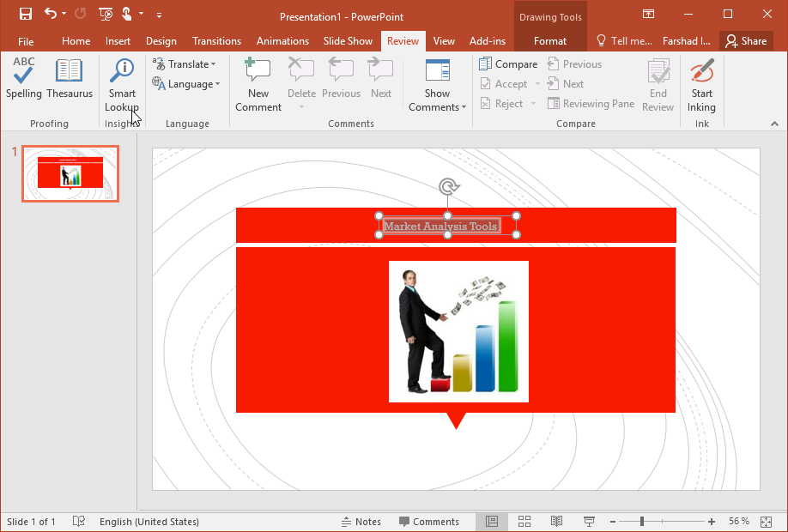The width and height of the screenshot is (788, 532).
Task: Go to Next comment
Action: pos(381,78)
